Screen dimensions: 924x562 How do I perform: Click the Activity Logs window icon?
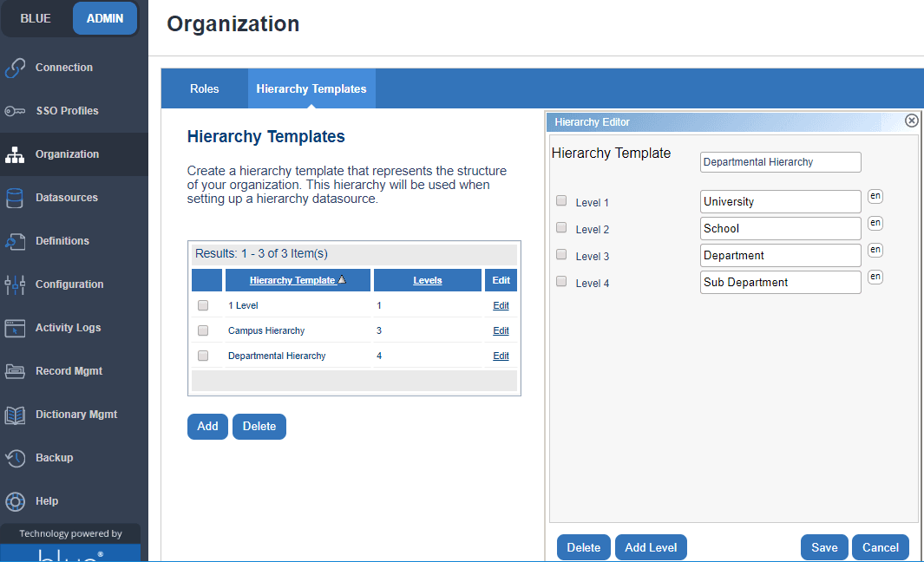(15, 328)
